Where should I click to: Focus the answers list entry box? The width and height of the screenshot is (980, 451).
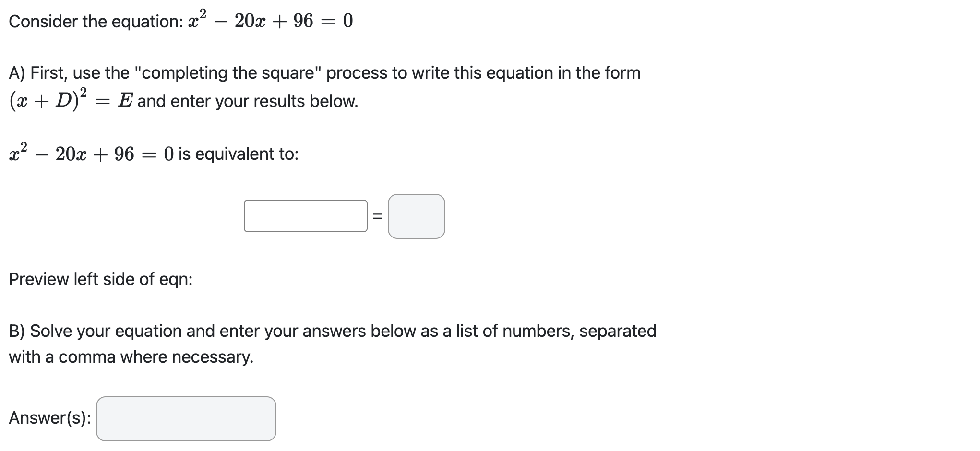(186, 419)
